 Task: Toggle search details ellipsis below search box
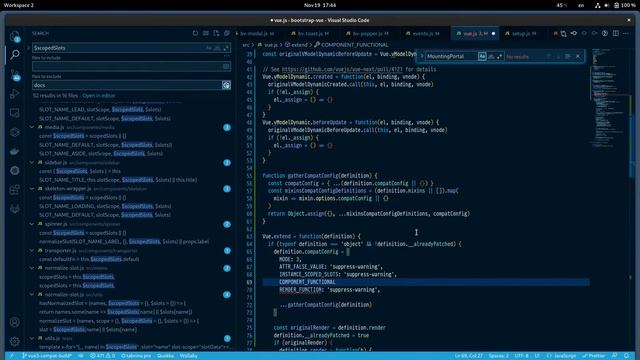227,56
